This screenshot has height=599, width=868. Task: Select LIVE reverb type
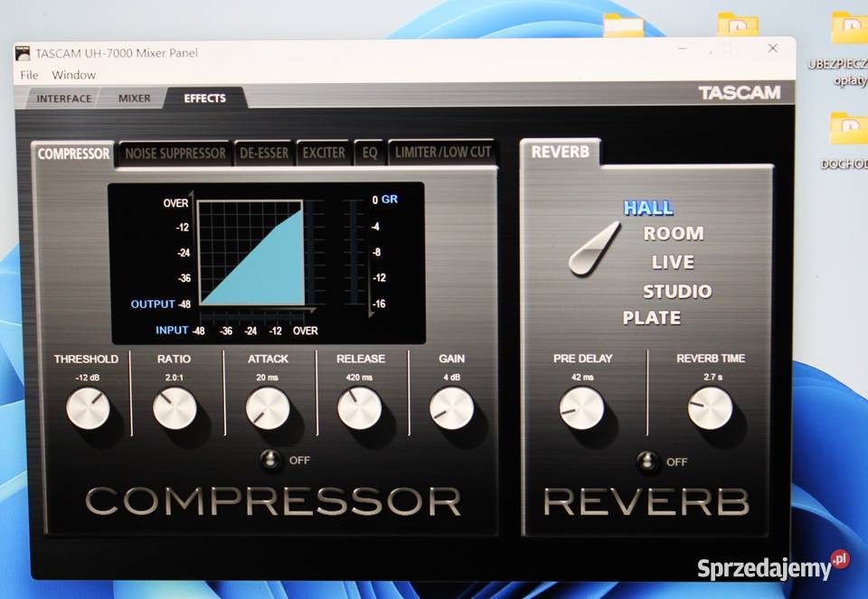[x=673, y=262]
